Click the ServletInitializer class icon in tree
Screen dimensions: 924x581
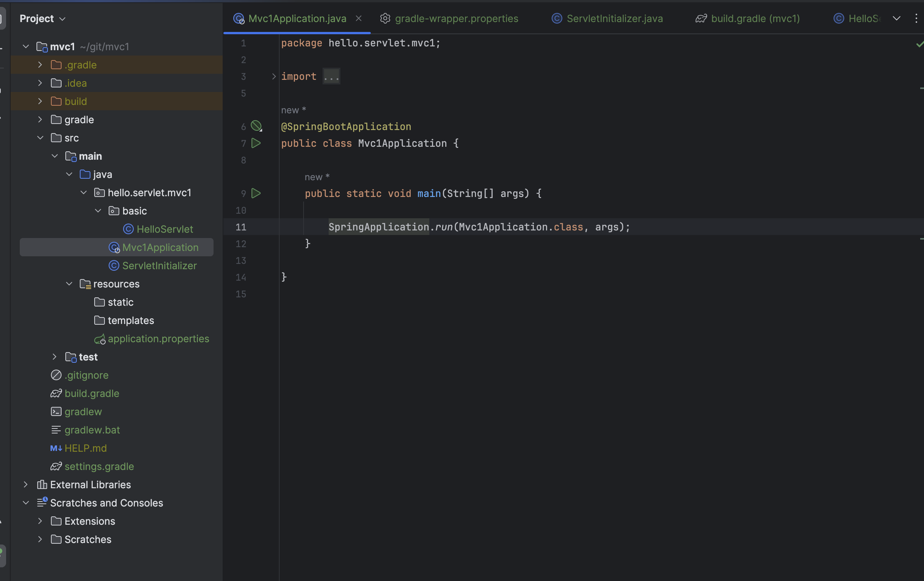pos(114,266)
